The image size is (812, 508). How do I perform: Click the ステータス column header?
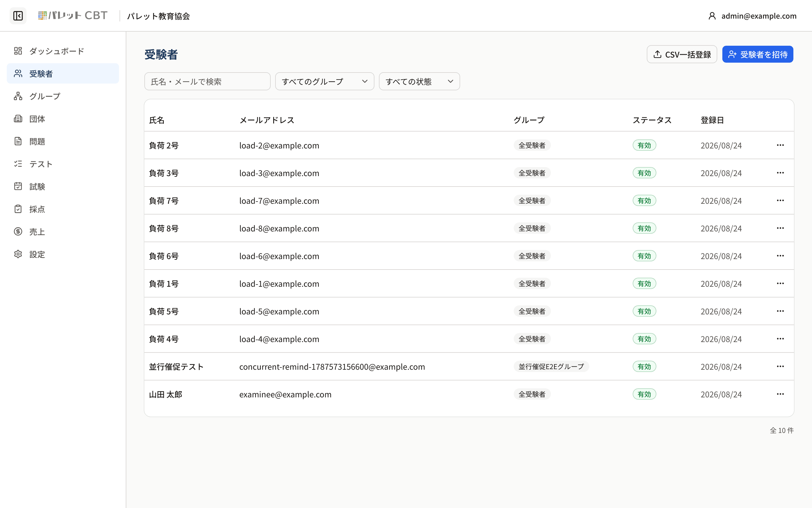click(652, 120)
